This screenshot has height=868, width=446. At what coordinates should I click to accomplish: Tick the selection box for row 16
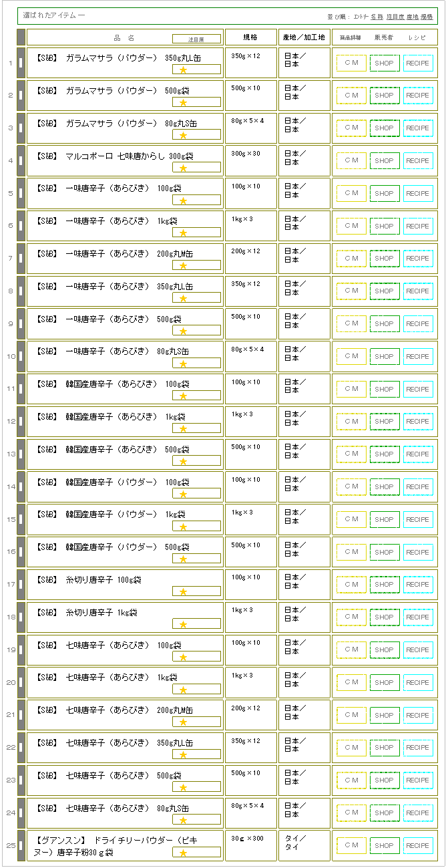(21, 553)
